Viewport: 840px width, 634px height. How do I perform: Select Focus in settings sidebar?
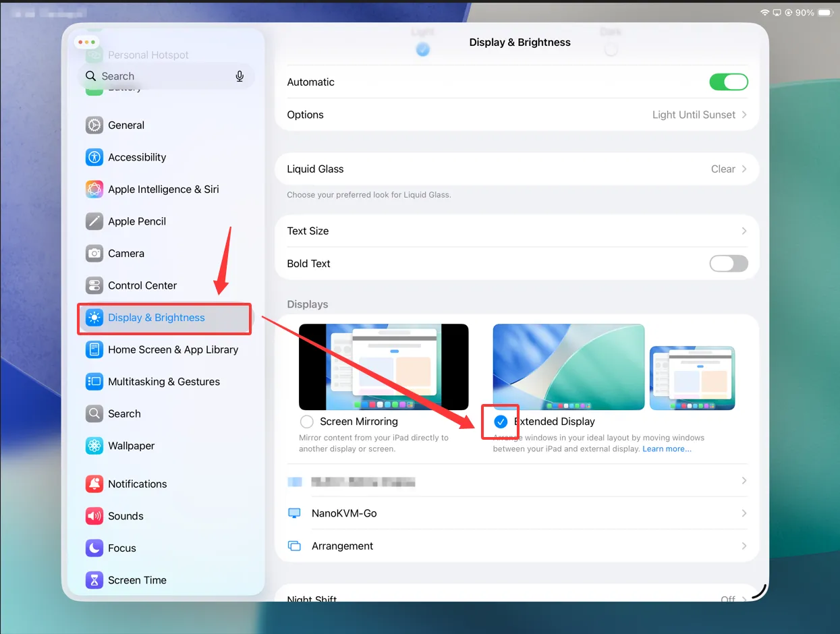click(x=165, y=548)
